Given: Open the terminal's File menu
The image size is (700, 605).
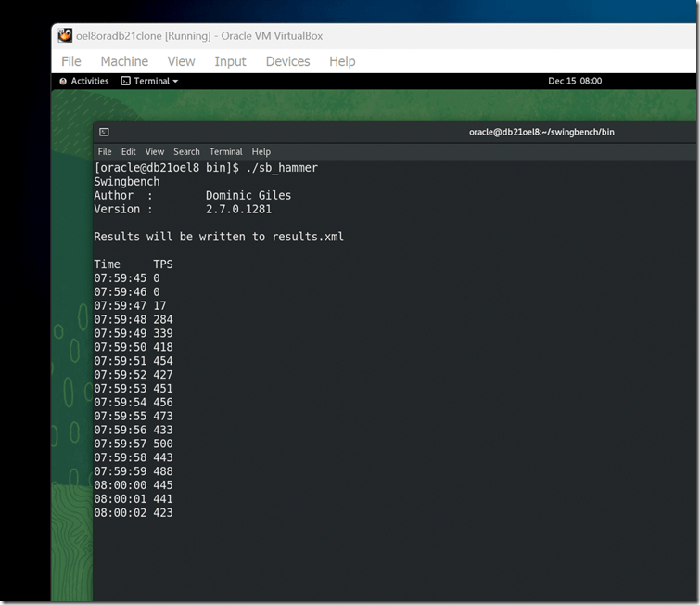Looking at the screenshot, I should click(105, 151).
